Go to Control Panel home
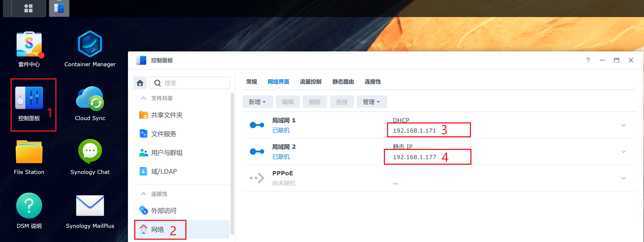 pyautogui.click(x=140, y=83)
